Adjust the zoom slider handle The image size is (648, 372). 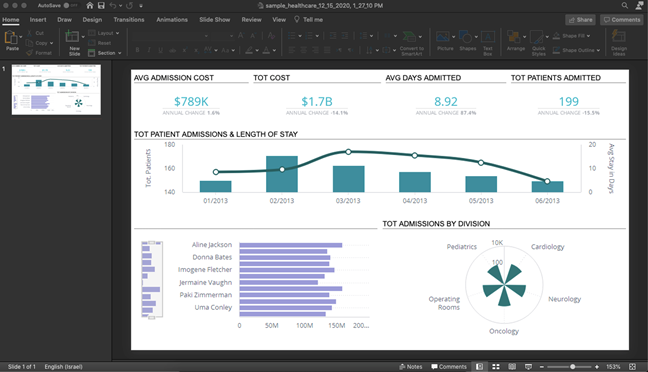572,367
